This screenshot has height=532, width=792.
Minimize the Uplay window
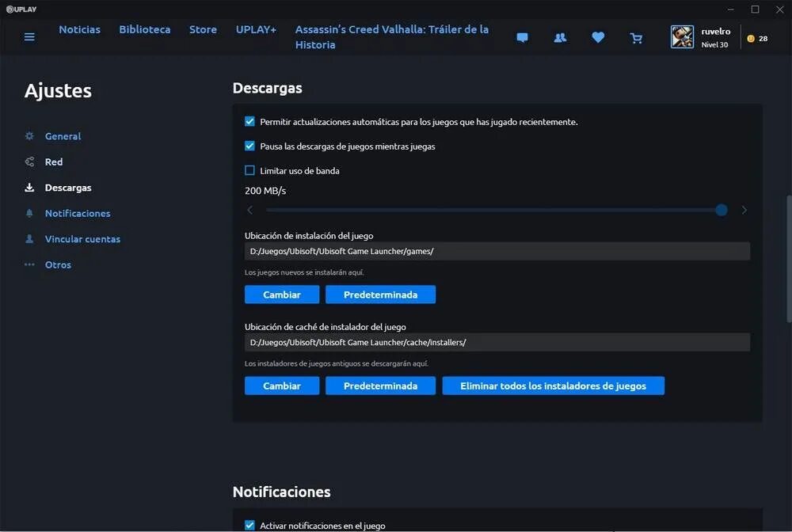pyautogui.click(x=730, y=9)
